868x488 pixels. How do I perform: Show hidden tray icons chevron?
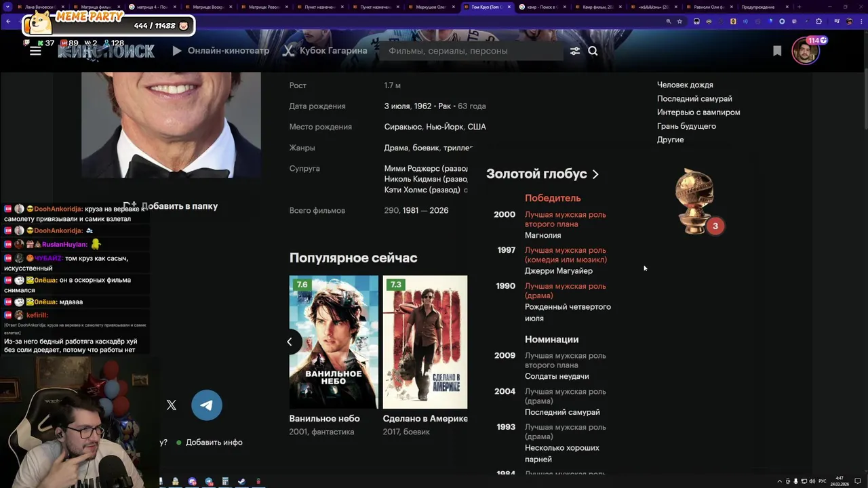coord(780,481)
